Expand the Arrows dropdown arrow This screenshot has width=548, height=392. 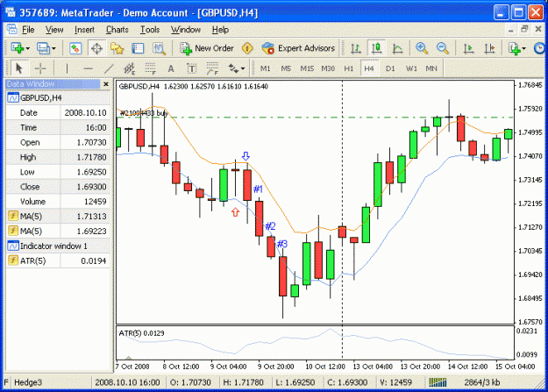(x=243, y=68)
